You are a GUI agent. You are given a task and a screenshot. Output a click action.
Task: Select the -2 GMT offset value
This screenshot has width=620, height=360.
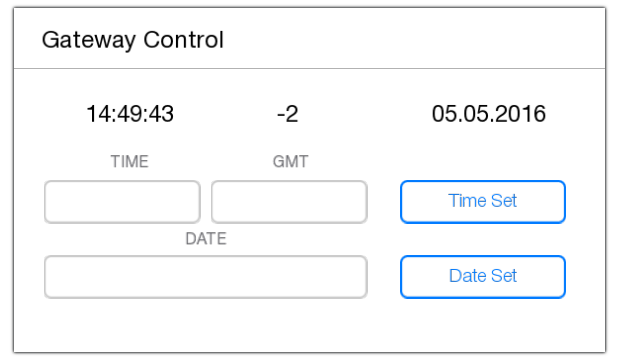(287, 114)
